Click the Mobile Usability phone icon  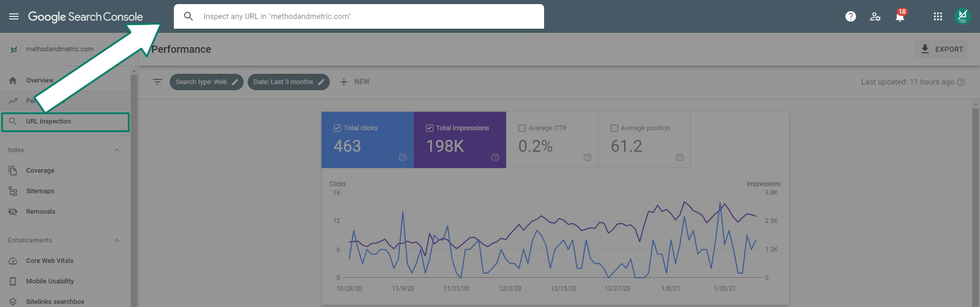(x=13, y=281)
